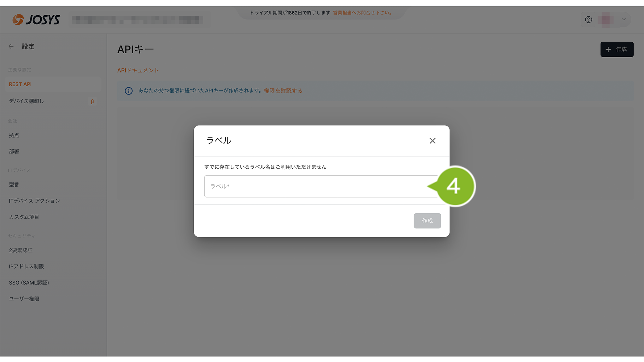Select REST API in the sidebar

[x=20, y=84]
